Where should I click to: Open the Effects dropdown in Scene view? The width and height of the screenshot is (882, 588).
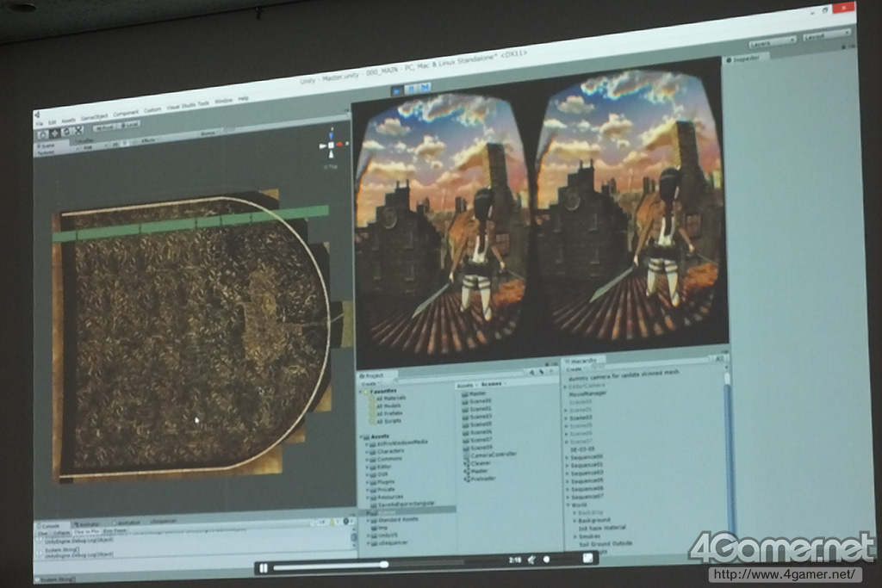(148, 140)
